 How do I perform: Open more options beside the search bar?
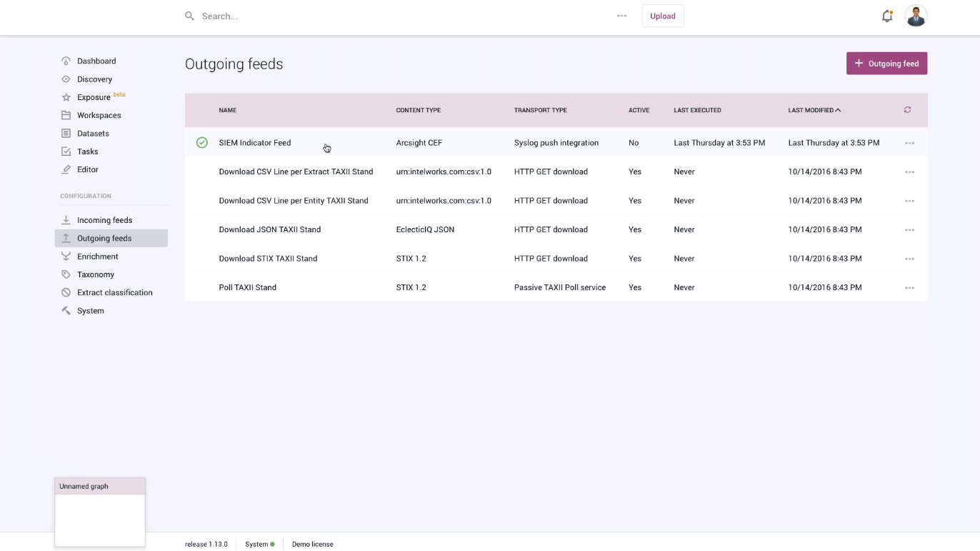point(621,16)
